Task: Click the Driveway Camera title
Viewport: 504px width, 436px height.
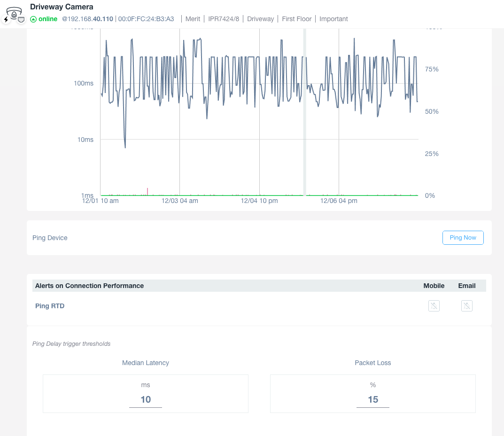Action: point(62,7)
